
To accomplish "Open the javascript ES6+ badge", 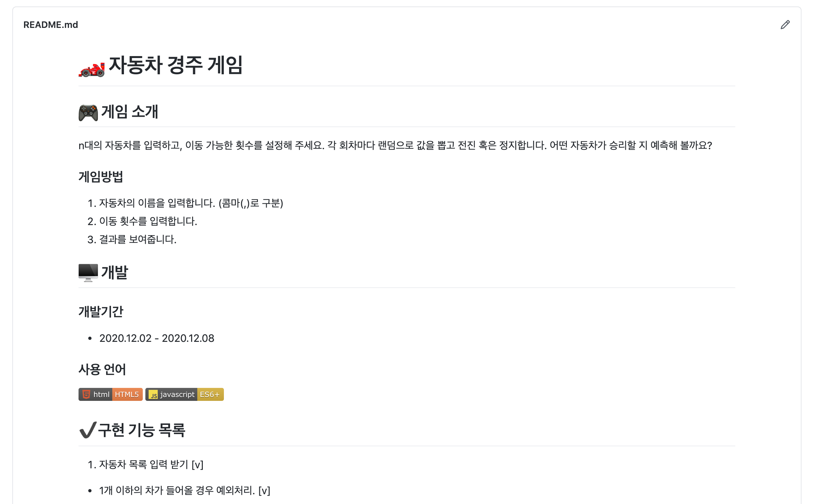I will coord(184,394).
